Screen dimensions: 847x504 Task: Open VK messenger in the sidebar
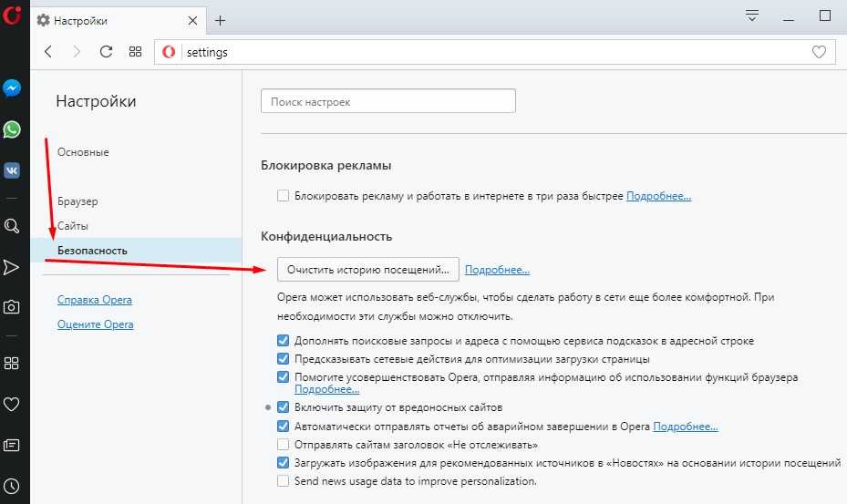pos(11,170)
